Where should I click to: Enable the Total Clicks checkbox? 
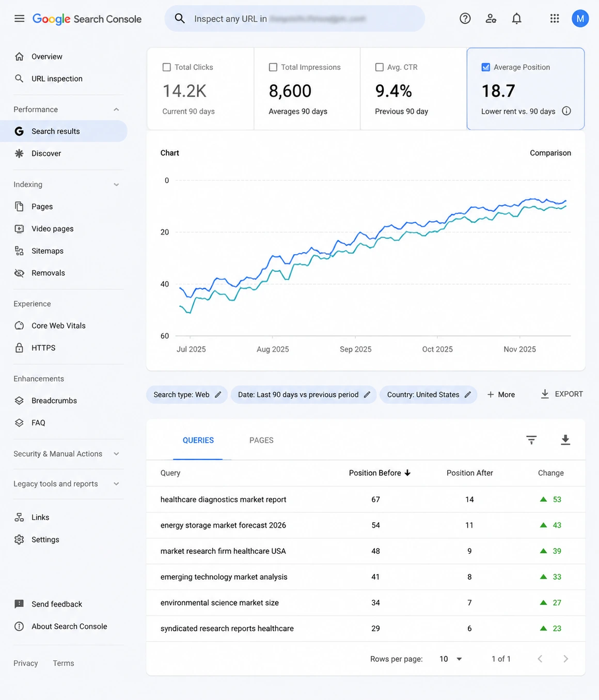tap(167, 67)
